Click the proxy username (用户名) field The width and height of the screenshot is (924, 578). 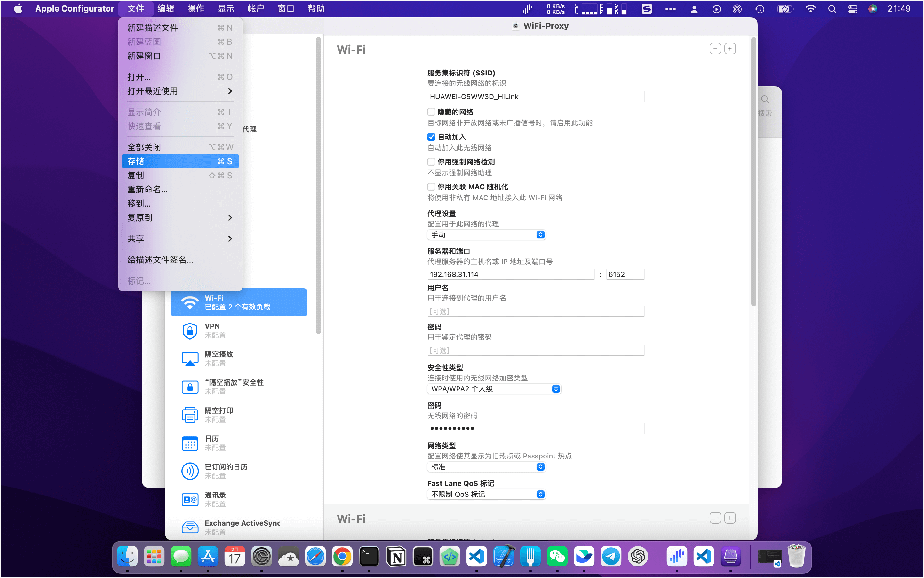[x=536, y=312]
